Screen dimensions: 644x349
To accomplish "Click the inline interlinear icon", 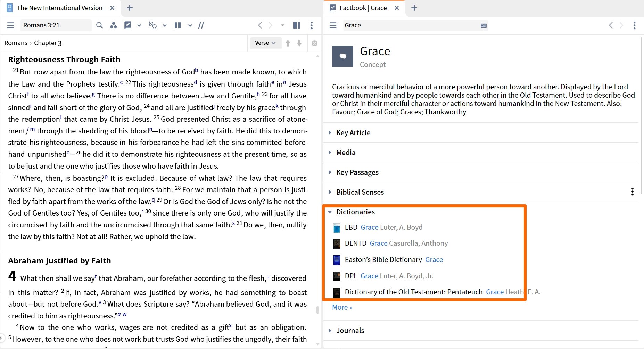I will tap(153, 25).
